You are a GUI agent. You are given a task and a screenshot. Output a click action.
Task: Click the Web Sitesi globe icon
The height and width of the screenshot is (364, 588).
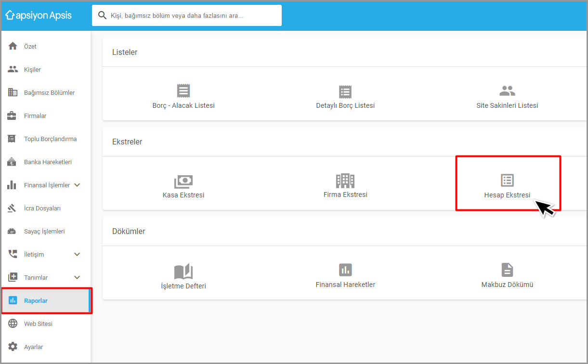13,324
